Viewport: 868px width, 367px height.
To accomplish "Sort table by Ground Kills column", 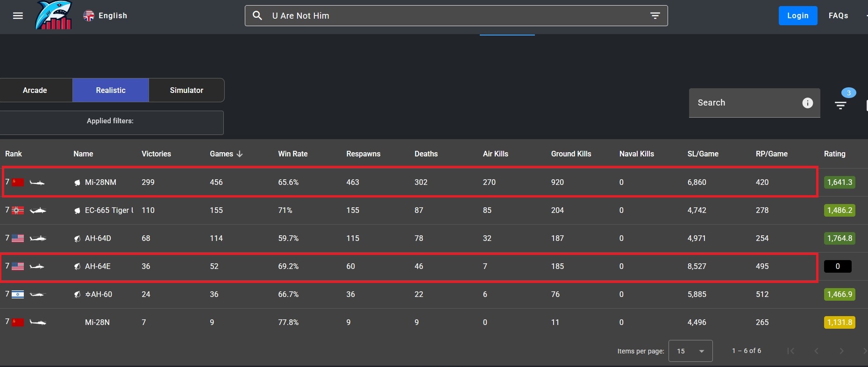I will tap(571, 154).
